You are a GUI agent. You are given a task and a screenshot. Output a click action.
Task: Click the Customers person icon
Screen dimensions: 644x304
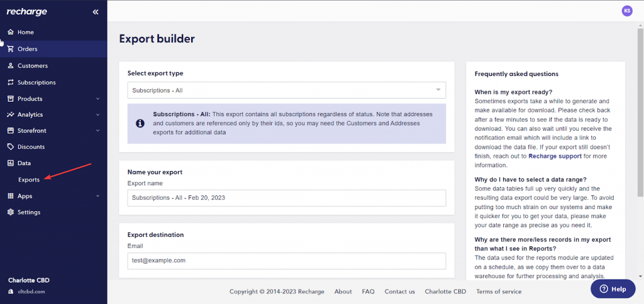pos(11,66)
